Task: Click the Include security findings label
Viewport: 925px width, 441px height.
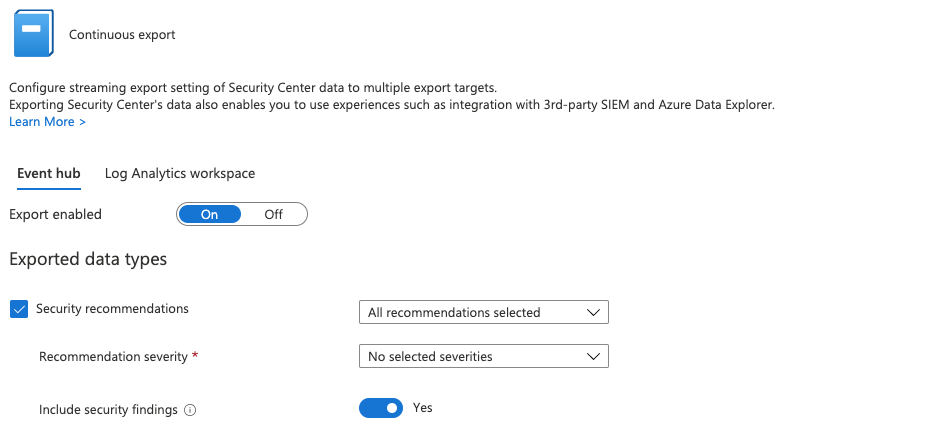Action: 110,410
